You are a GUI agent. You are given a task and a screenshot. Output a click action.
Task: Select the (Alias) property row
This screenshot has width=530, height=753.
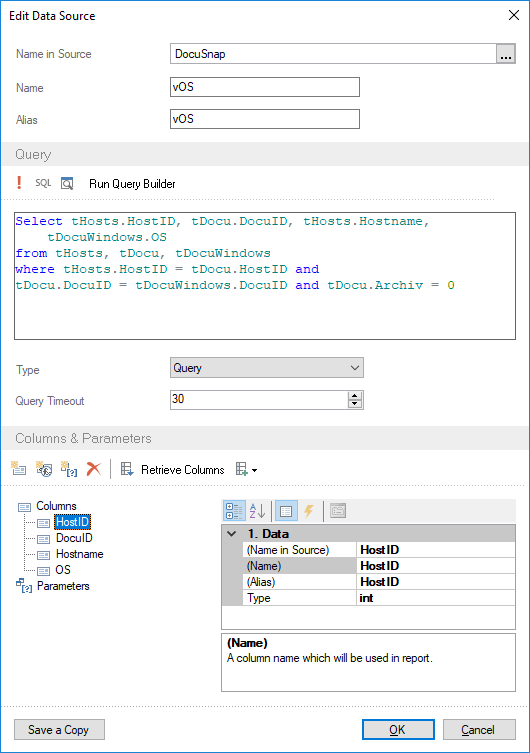point(300,582)
